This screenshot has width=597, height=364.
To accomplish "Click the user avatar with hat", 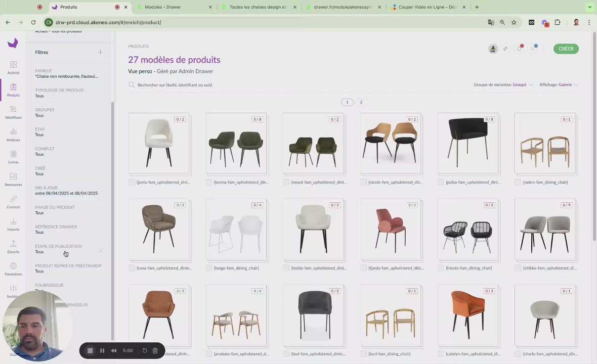I will (x=493, y=49).
